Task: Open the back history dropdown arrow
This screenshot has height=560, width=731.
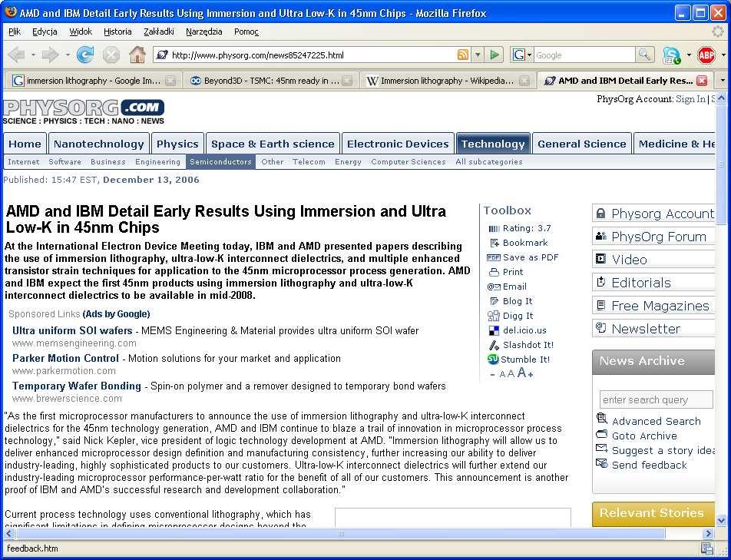Action: 33,55
